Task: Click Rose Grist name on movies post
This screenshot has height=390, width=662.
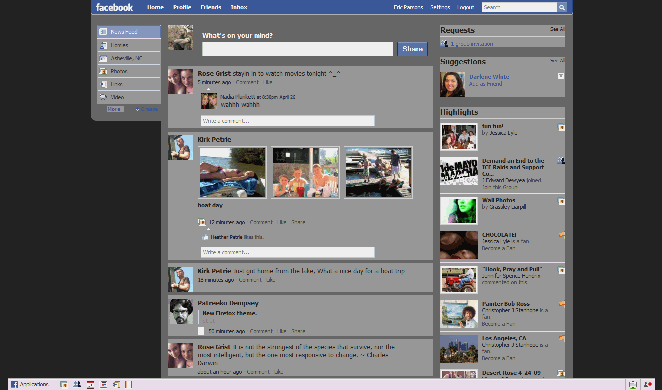Action: (x=214, y=73)
